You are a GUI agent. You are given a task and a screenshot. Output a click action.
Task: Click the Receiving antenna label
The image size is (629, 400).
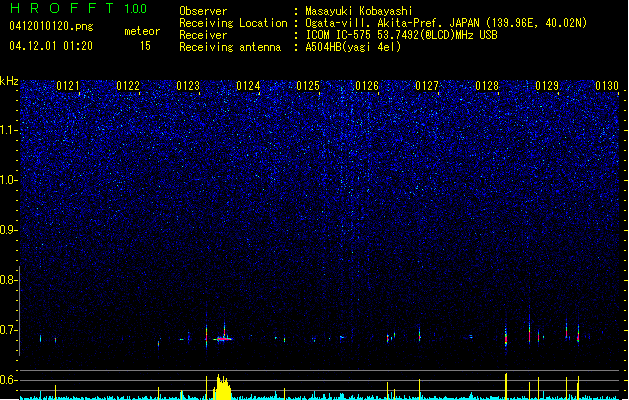(230, 47)
